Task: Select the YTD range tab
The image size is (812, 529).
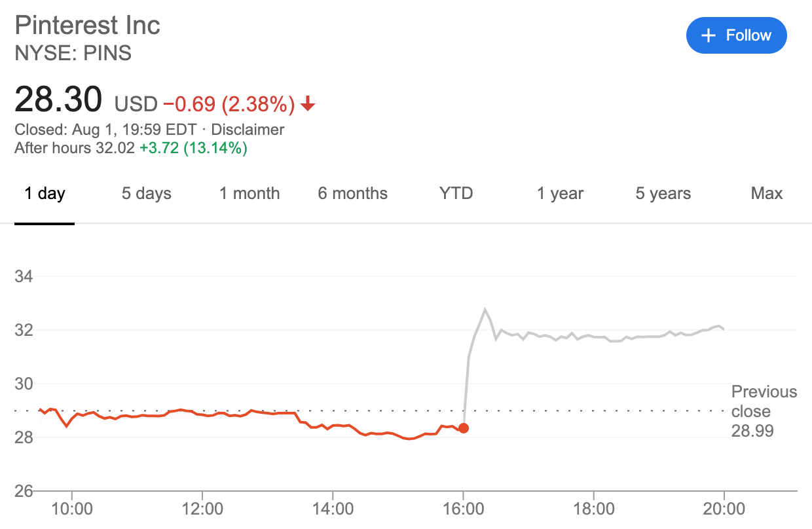Action: pyautogui.click(x=456, y=194)
